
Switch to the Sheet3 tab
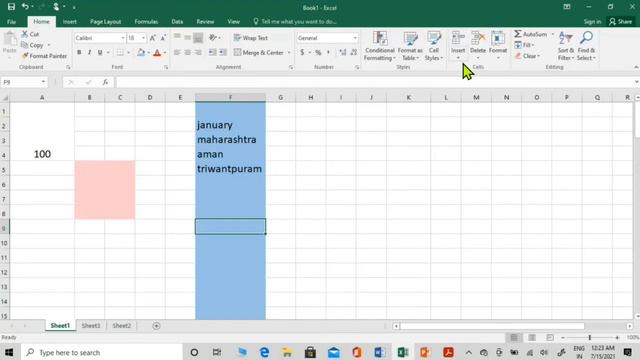(91, 326)
